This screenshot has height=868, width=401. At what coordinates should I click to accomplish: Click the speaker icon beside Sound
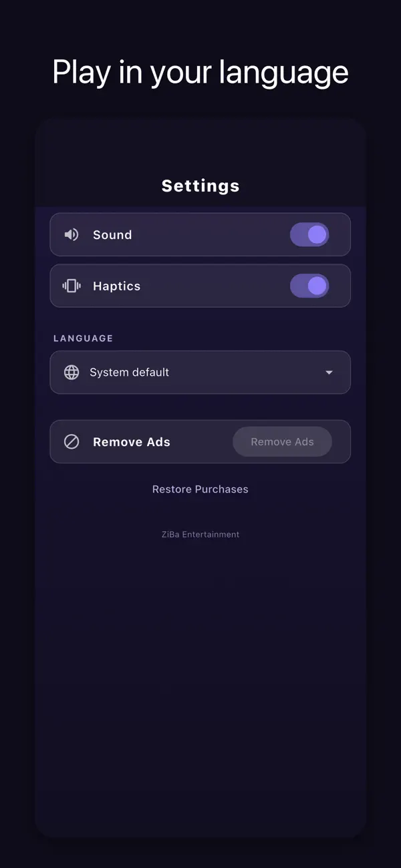tap(72, 234)
